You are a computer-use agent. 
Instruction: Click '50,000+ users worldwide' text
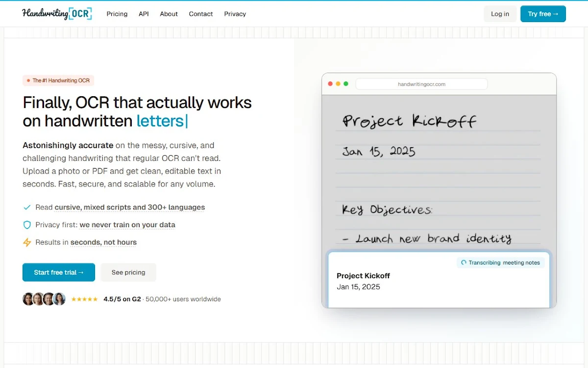point(183,299)
